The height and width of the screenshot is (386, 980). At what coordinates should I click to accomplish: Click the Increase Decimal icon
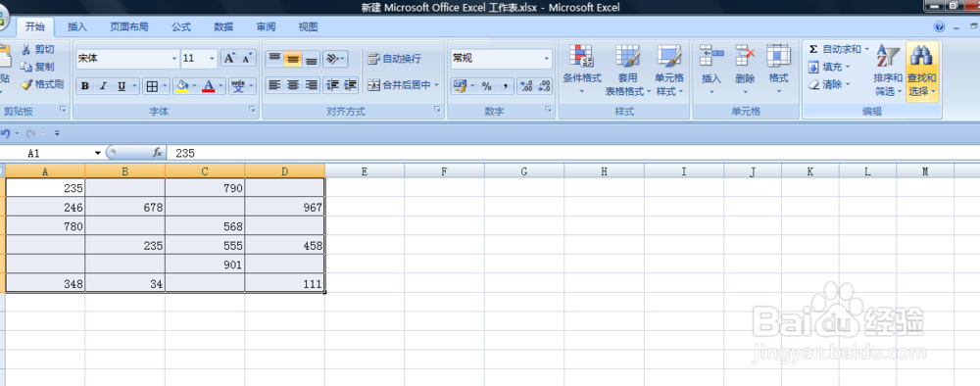[526, 86]
